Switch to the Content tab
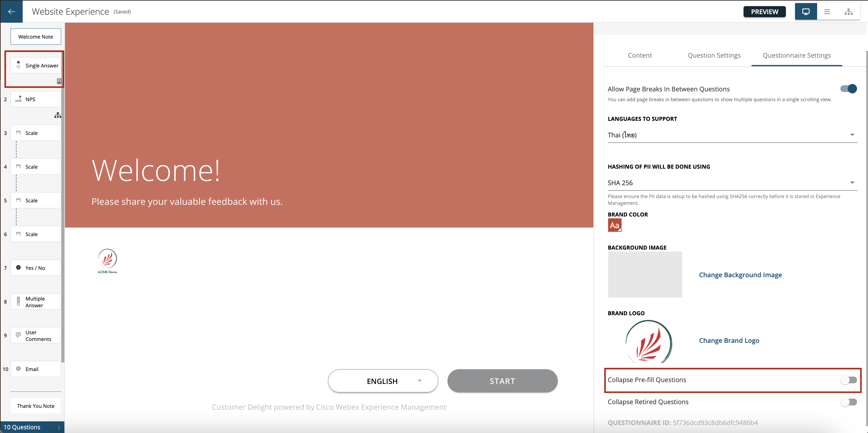This screenshot has height=433, width=868. coord(640,55)
